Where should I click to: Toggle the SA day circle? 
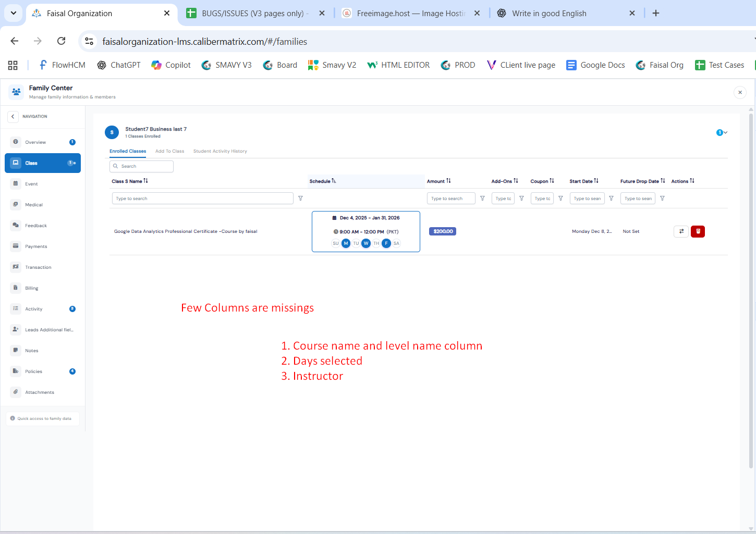397,243
